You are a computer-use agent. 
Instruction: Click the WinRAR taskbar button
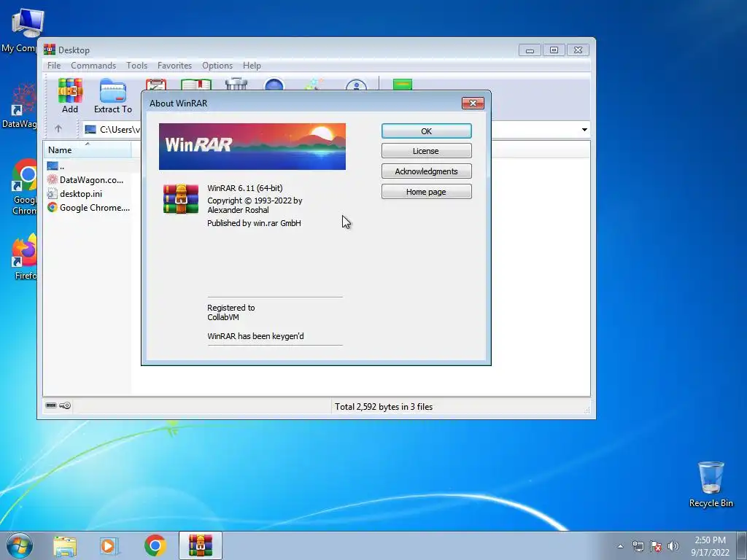click(x=201, y=545)
